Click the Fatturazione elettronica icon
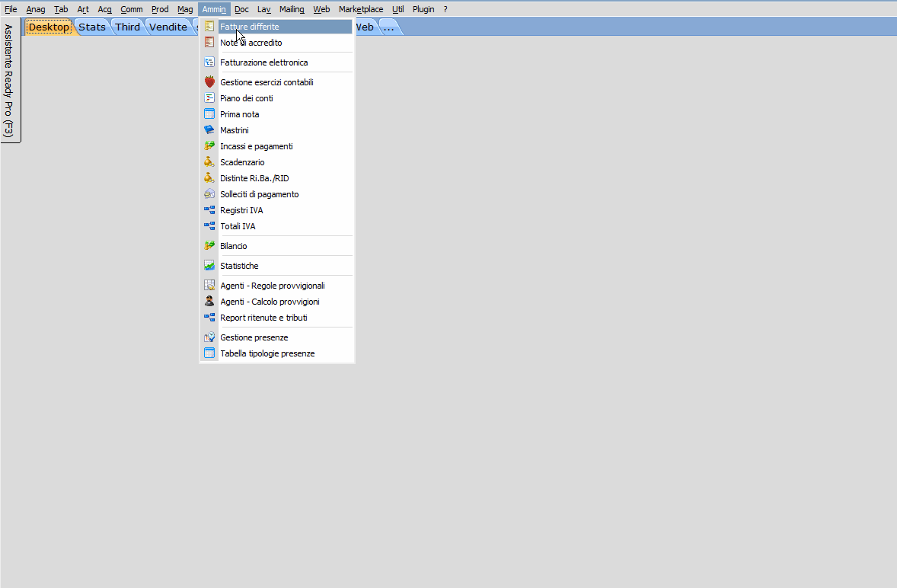 [209, 62]
